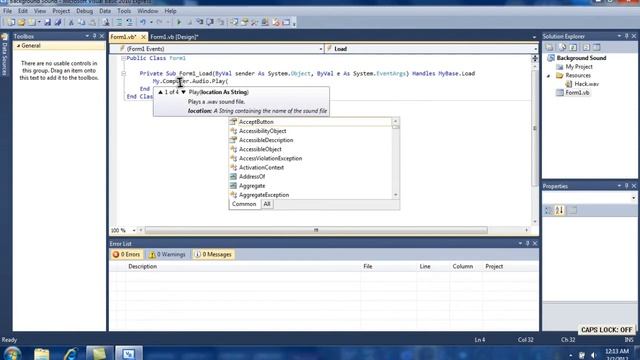The height and width of the screenshot is (360, 640).
Task: Pin the Toolbox panel auto-hide
Action: point(94,36)
